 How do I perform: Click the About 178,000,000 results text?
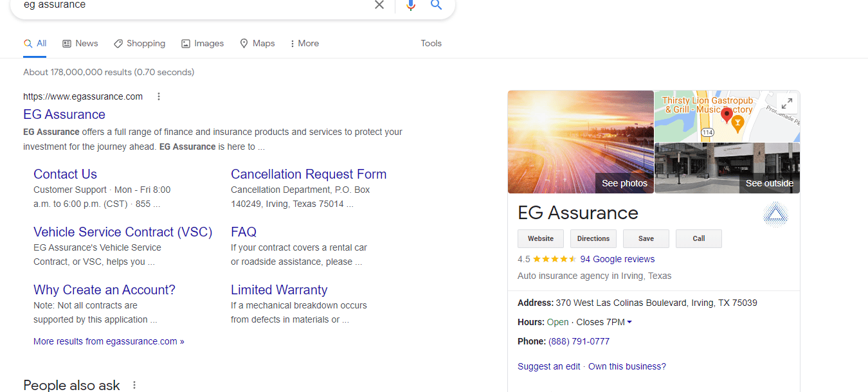109,72
